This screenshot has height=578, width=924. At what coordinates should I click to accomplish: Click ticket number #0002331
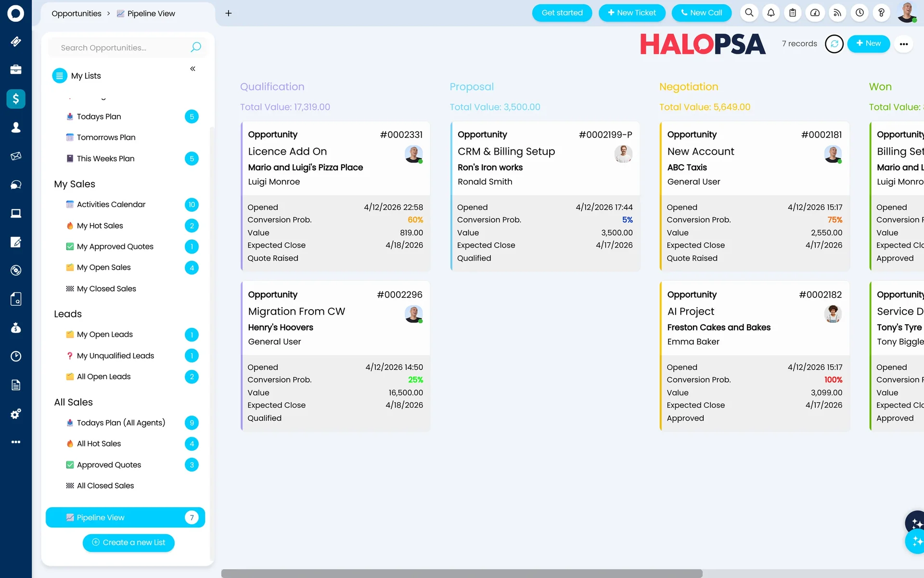click(401, 135)
